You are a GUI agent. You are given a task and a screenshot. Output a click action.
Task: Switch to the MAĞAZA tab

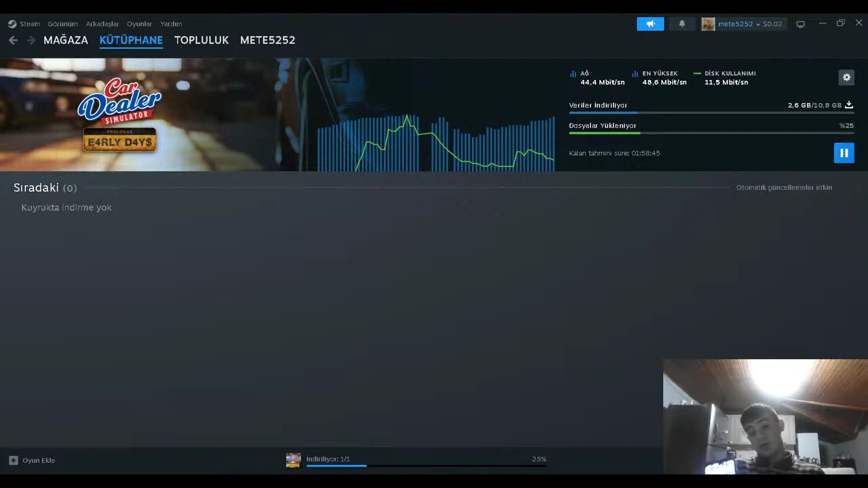tap(66, 40)
